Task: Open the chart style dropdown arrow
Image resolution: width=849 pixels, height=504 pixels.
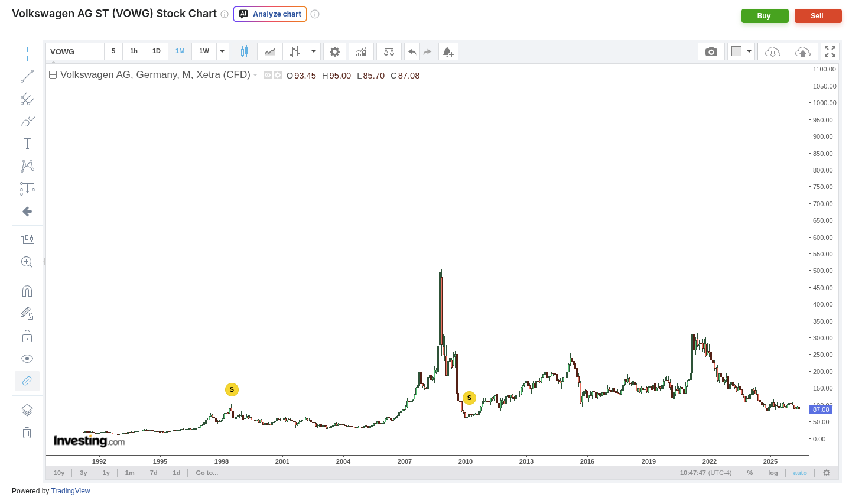Action: click(x=314, y=51)
